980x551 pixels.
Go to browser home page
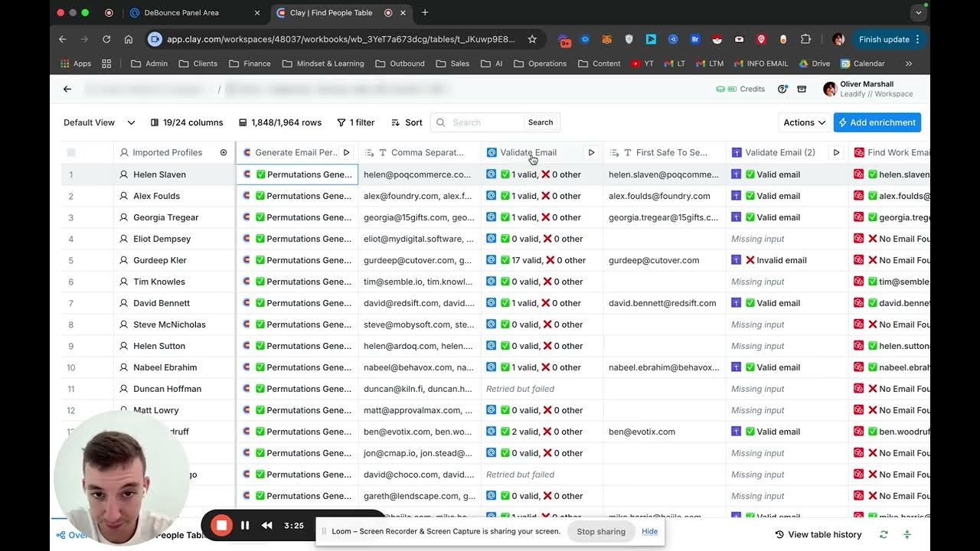[x=129, y=39]
